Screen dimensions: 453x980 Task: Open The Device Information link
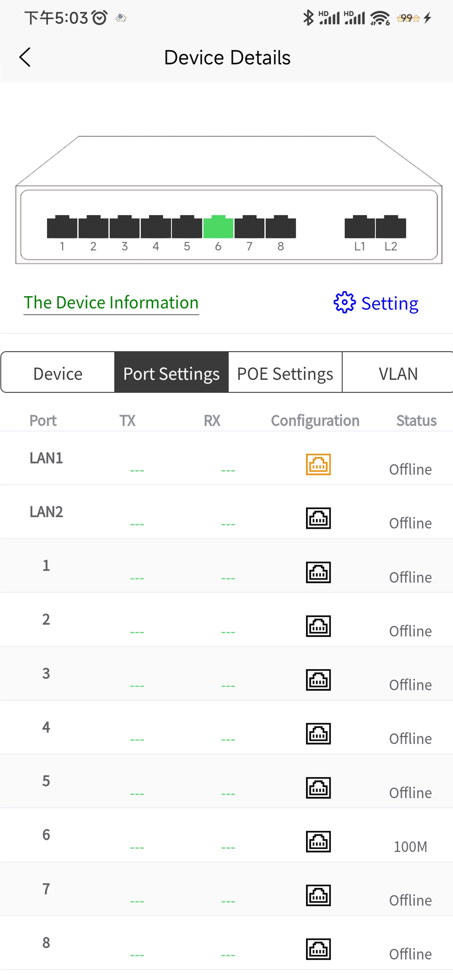click(111, 303)
